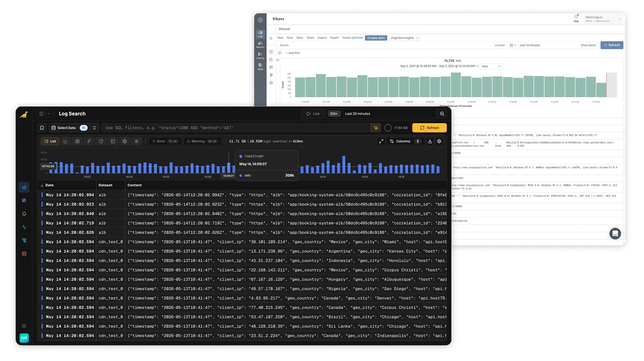Open the orange query builder icon
Screen dimensions: 644x361
[x=376, y=128]
